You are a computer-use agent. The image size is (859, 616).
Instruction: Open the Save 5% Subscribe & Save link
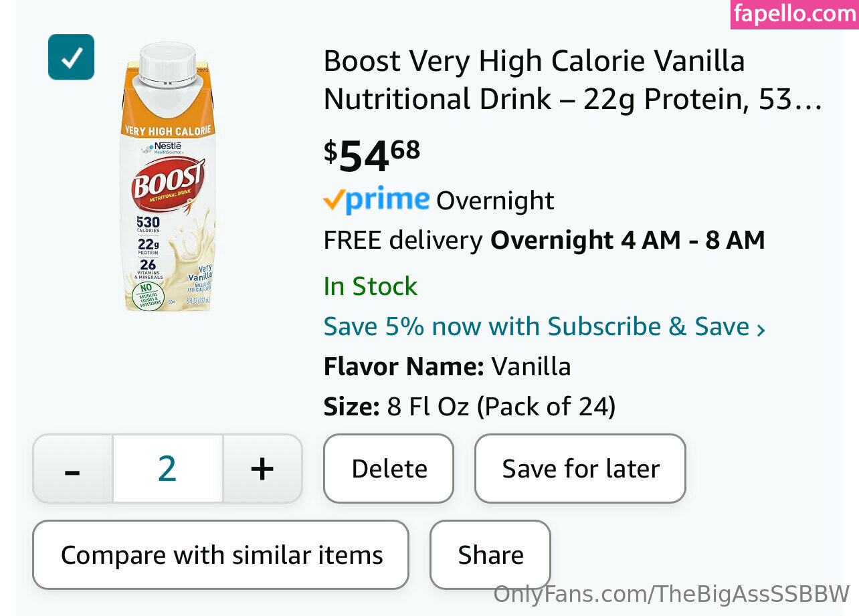[535, 326]
